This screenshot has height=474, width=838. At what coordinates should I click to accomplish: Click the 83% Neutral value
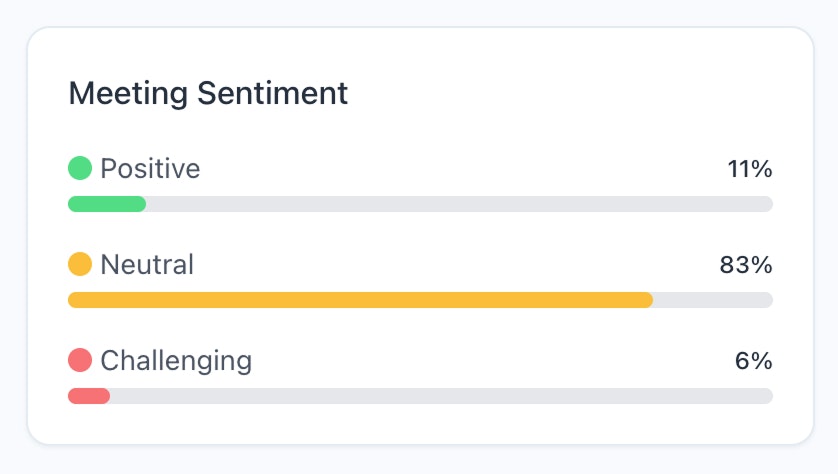point(746,265)
